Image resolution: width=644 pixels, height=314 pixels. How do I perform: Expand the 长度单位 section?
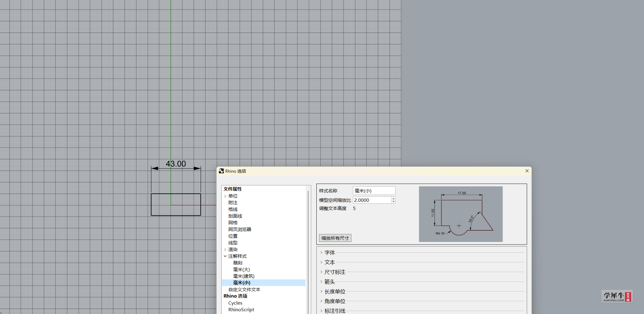[321, 291]
